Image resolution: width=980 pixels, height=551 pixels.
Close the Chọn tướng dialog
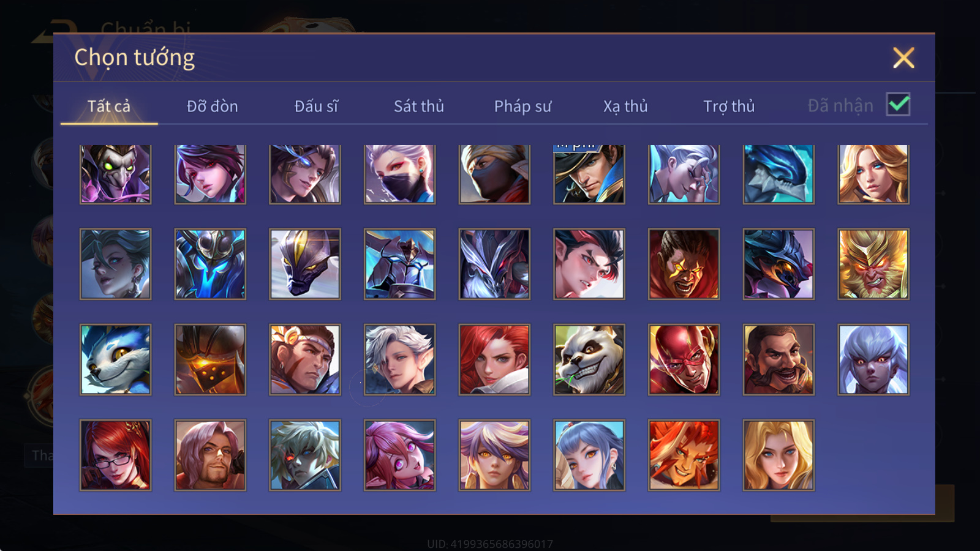[x=903, y=58]
